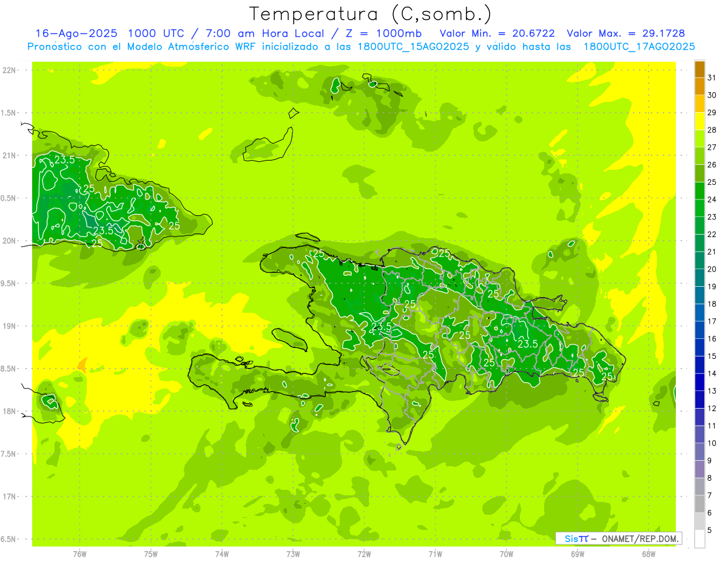Pick the teal swatch between 19 and 20
728x562 pixels.
click(x=699, y=278)
